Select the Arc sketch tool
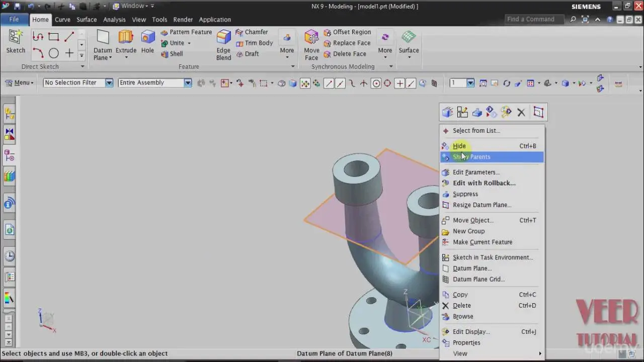The width and height of the screenshot is (644, 362). (x=38, y=53)
